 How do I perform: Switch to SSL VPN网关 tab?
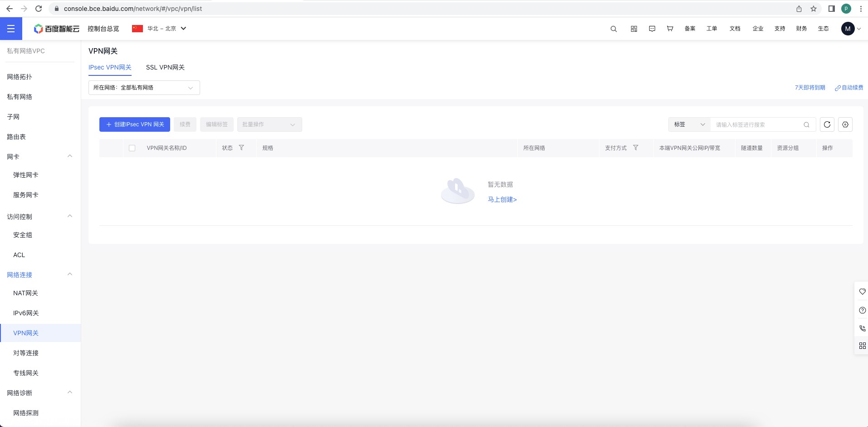click(165, 67)
